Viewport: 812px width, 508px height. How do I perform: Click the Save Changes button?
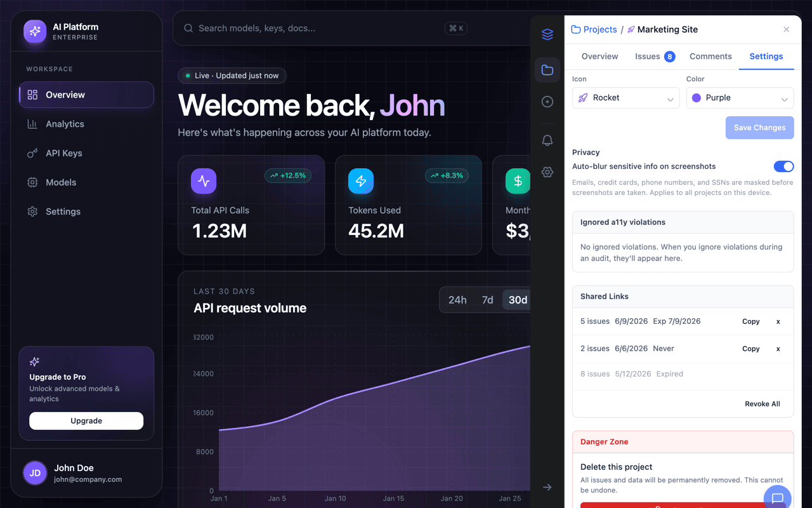[760, 128]
